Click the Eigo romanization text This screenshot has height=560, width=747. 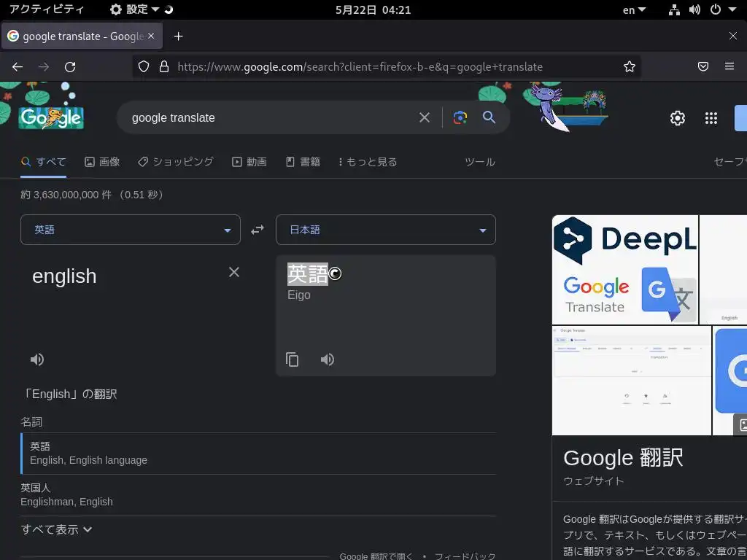click(x=298, y=295)
